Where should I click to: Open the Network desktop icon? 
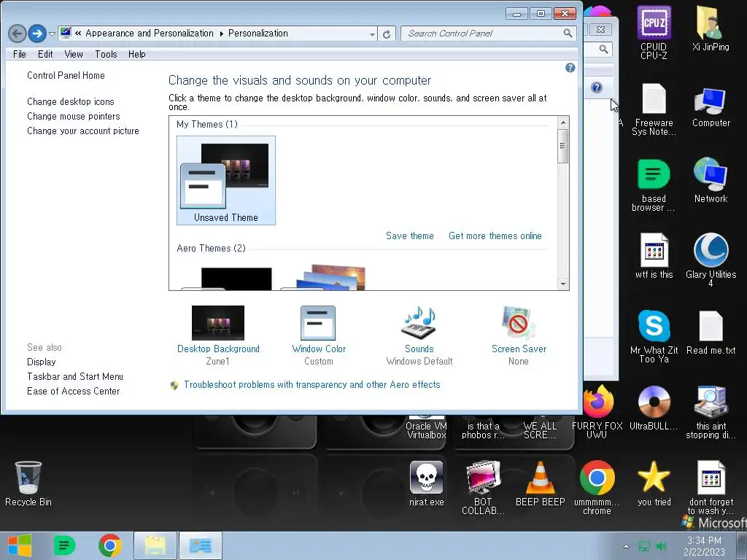tap(711, 180)
